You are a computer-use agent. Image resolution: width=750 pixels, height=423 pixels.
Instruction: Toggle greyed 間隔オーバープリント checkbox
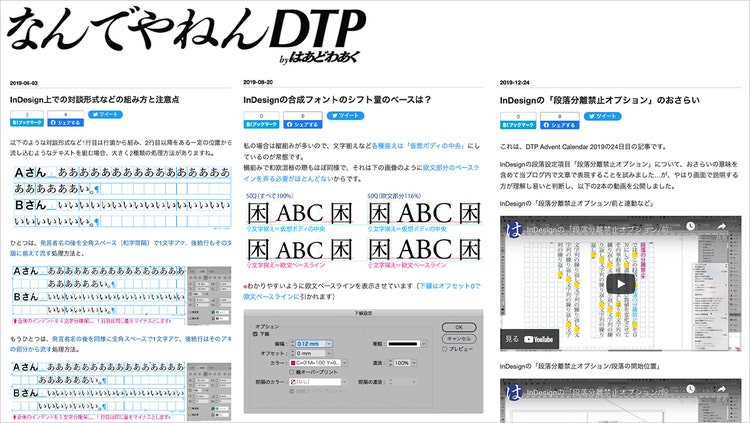tap(292, 391)
